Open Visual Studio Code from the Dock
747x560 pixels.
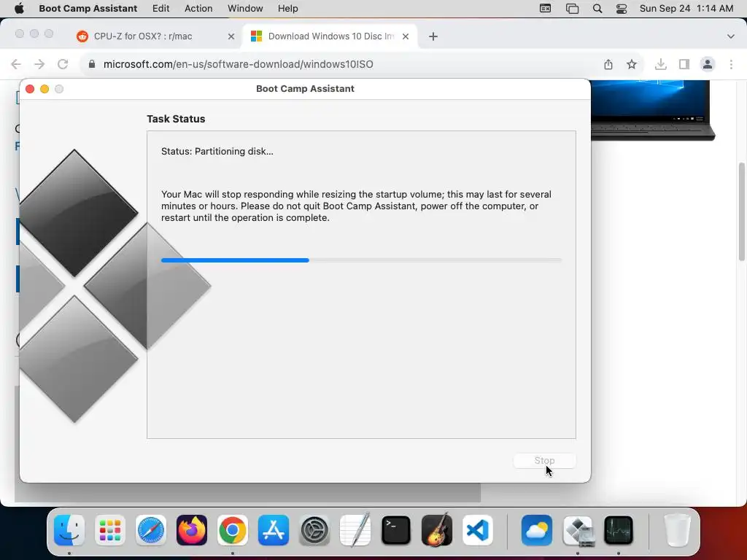pos(478,530)
